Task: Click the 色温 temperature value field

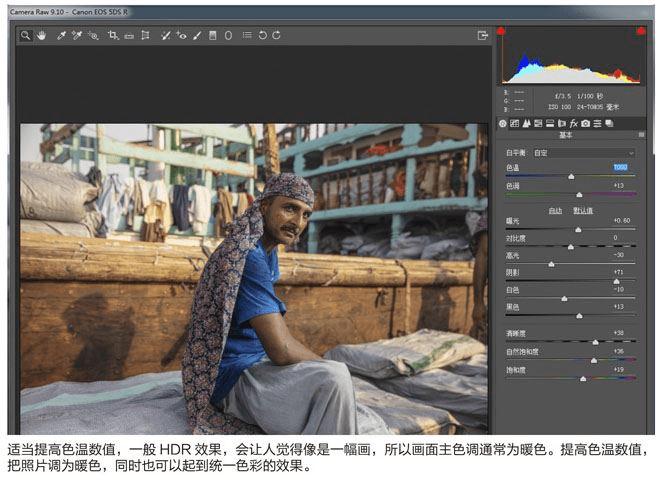Action: pos(620,169)
